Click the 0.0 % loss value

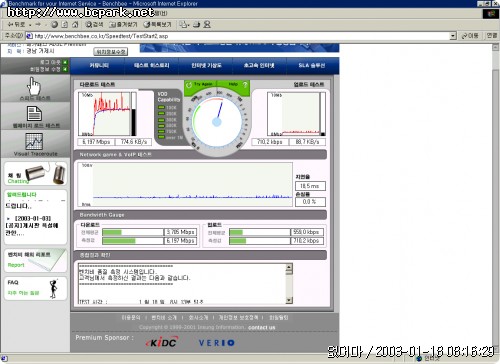pos(310,202)
